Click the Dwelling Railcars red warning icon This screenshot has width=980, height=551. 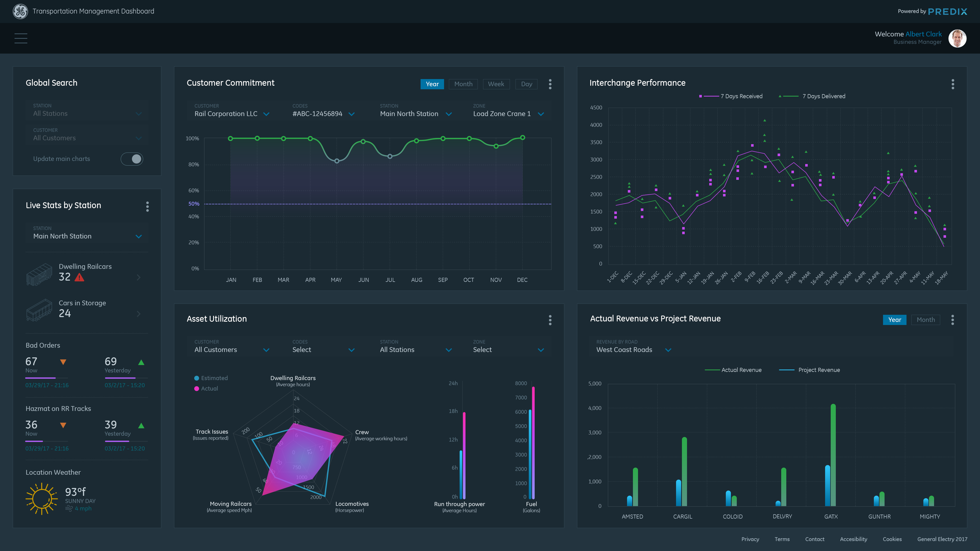click(80, 277)
